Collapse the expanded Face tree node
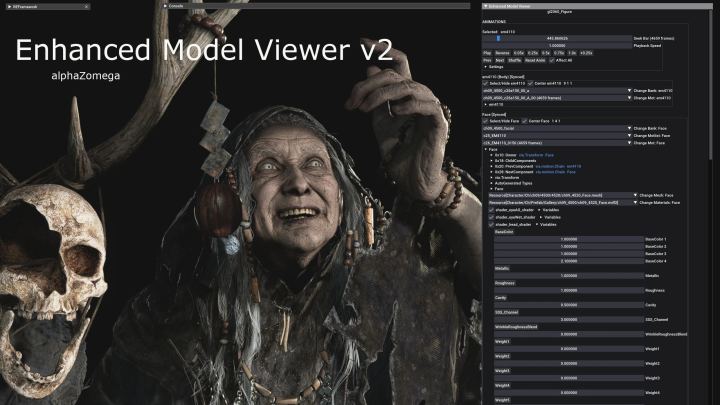The image size is (720, 405). tap(486, 150)
